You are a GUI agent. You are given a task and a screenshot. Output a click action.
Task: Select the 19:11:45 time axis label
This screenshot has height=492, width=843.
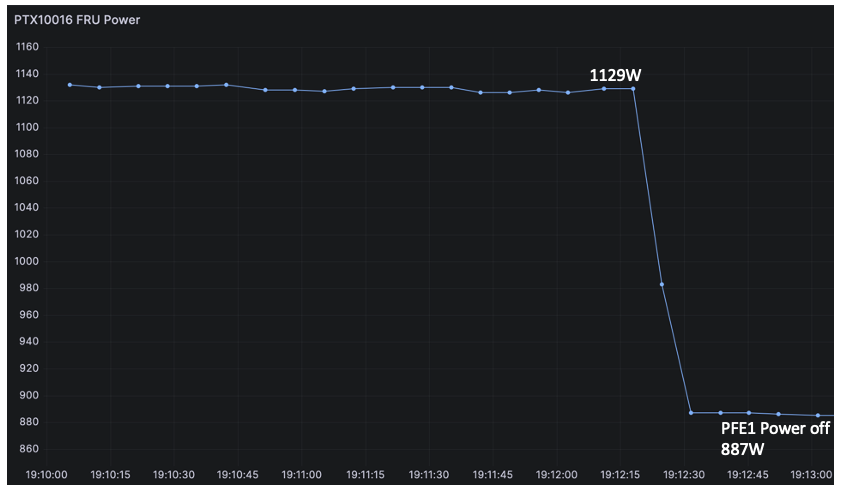(x=492, y=475)
